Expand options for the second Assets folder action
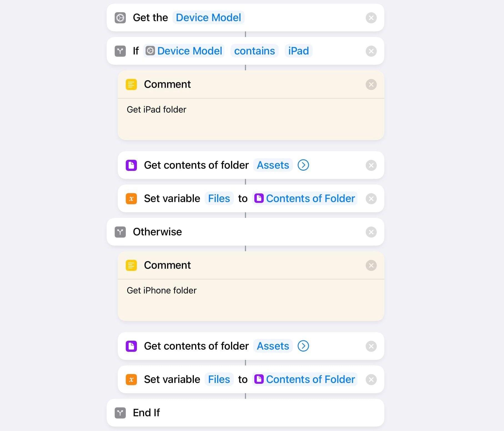Viewport: 504px width, 431px height. (x=303, y=346)
